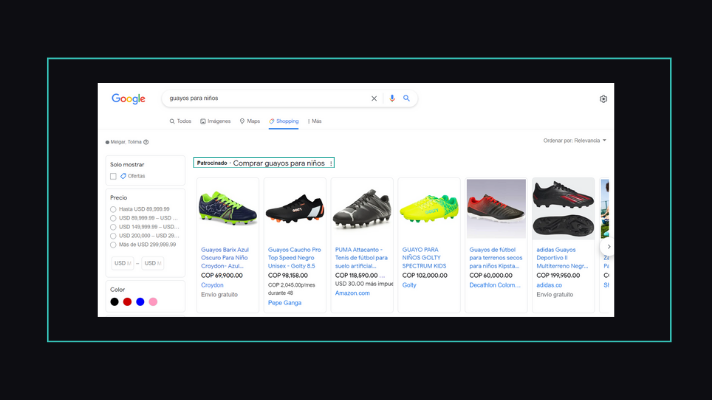The image size is (712, 400).
Task: Select USD 149,999.99 – USD price range
Action: pos(113,227)
